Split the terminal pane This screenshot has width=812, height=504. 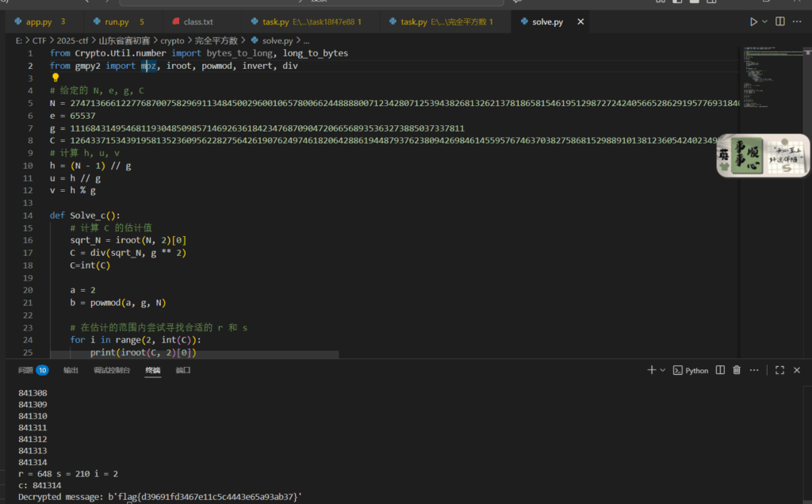point(720,370)
